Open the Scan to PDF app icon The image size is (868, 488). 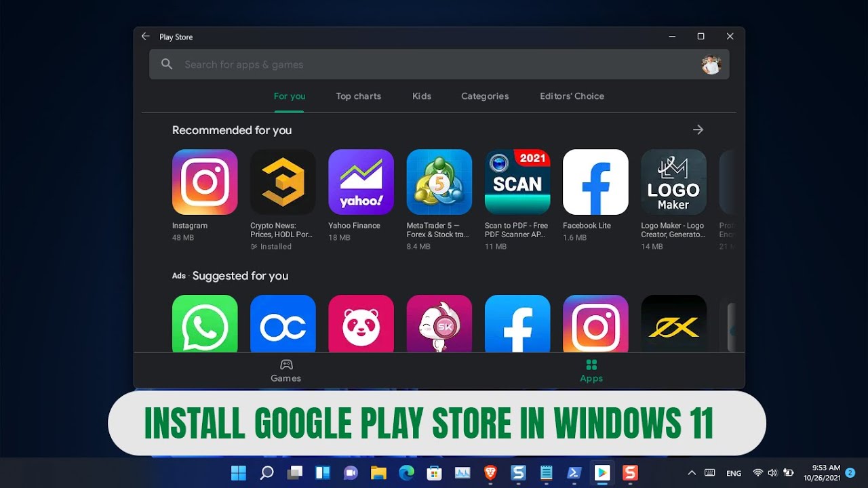point(517,182)
